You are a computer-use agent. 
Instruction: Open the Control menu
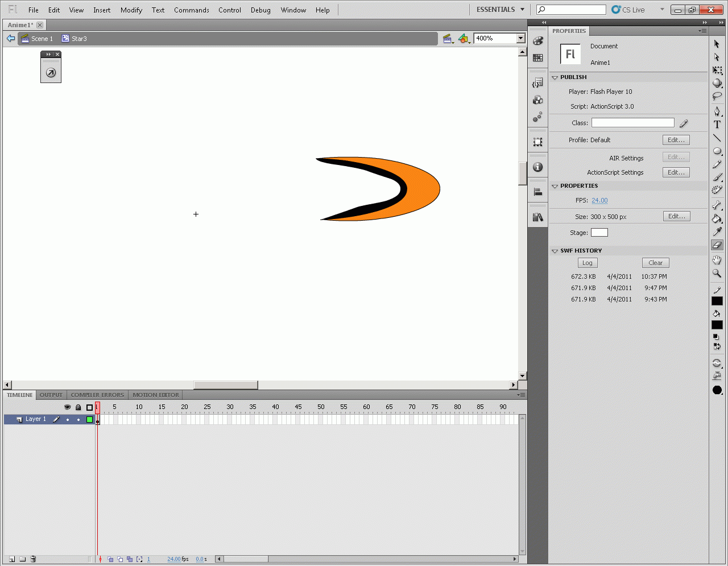pyautogui.click(x=230, y=10)
